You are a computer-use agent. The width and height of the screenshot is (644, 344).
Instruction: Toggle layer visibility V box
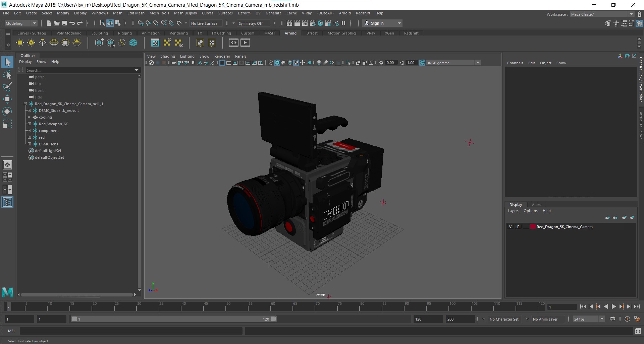(x=510, y=227)
